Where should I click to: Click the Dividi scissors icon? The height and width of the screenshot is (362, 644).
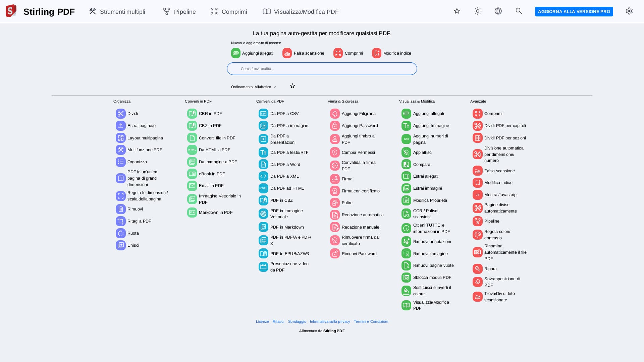click(121, 114)
